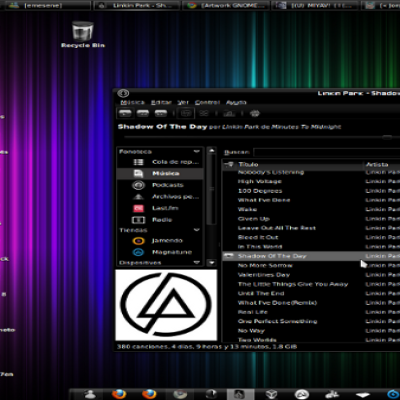Switch to the MIYAVI taskbar window

coord(315,5)
